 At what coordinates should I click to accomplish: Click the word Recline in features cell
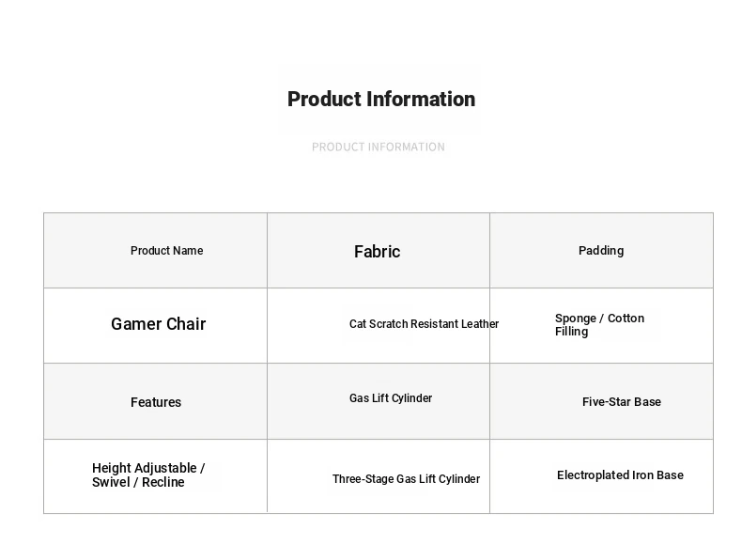163,482
